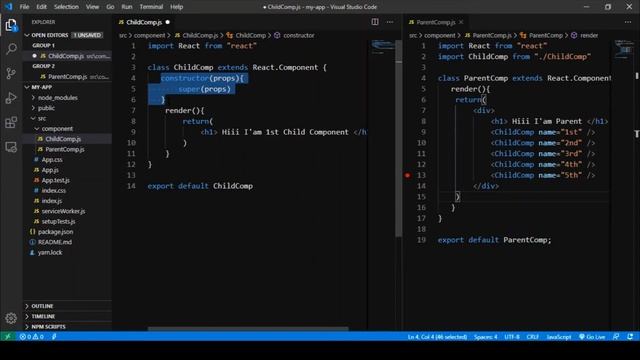Open the Selection menu
Image resolution: width=640 pixels, height=360 pixels.
[x=66, y=7]
